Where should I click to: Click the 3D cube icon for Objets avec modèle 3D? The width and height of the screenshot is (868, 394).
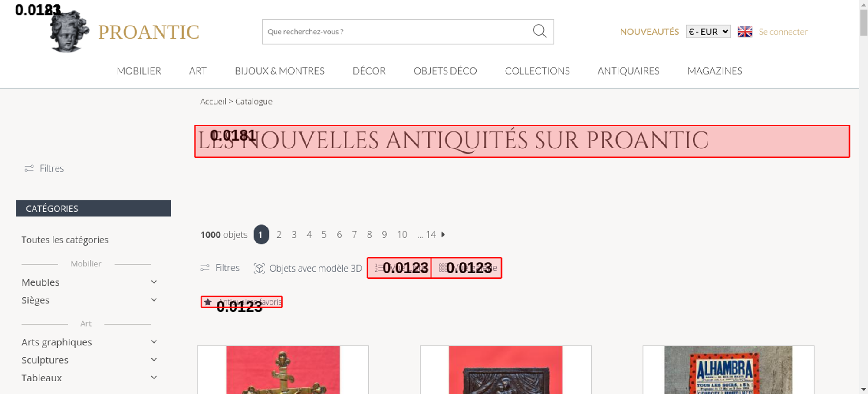pos(259,268)
